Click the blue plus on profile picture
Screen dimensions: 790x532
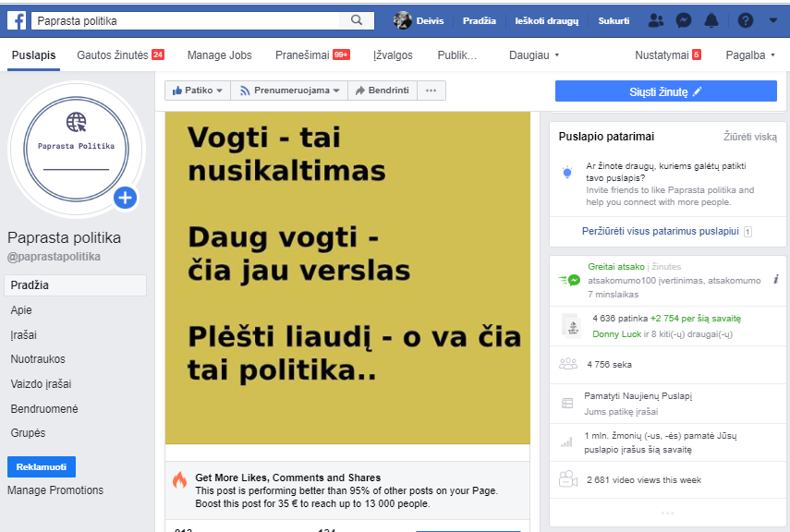tap(126, 198)
